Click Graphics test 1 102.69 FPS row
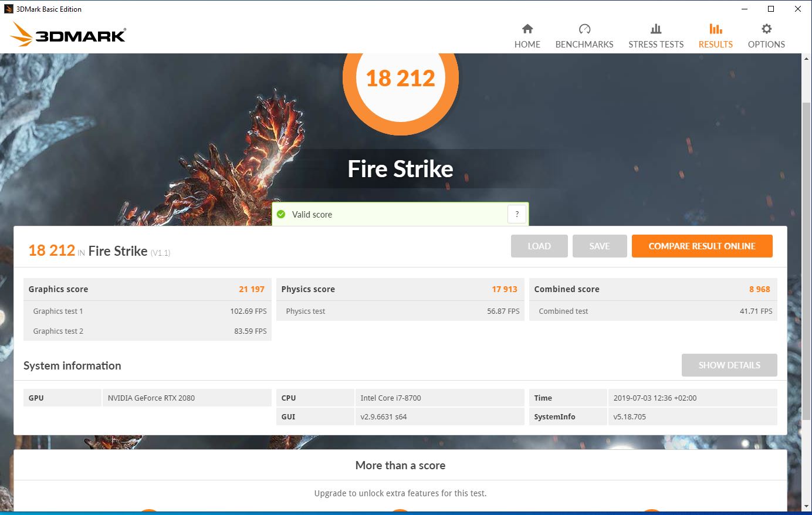Viewport: 812px width, 515px height. pos(147,311)
